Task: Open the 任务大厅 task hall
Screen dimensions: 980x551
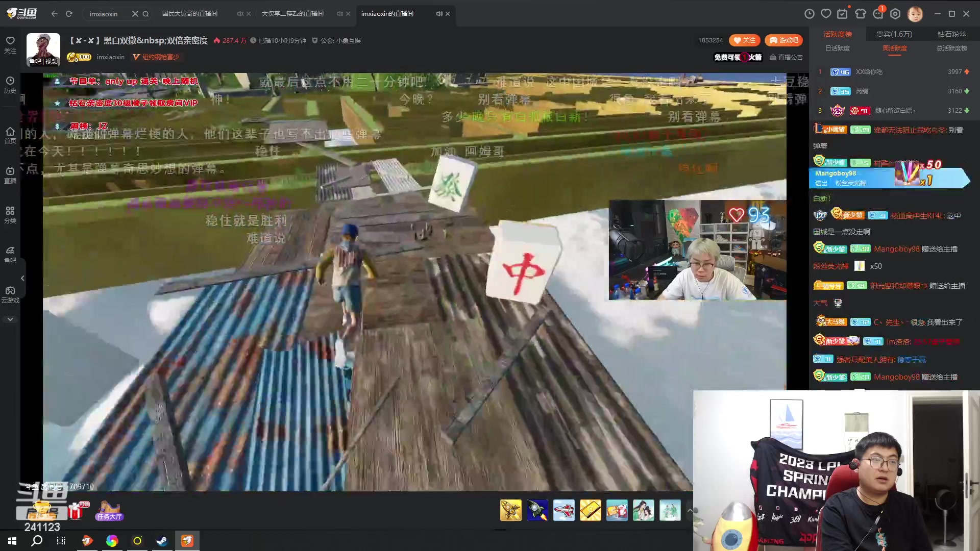Action: (x=109, y=511)
